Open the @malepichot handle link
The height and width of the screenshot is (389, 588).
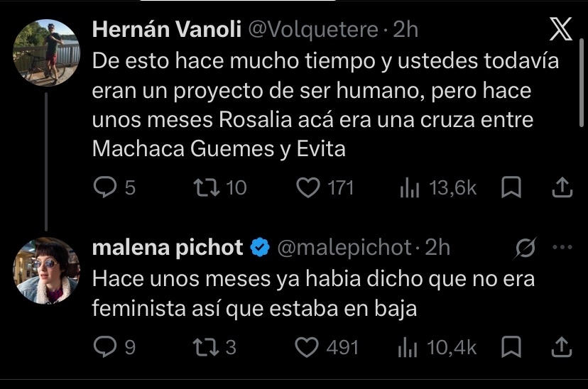[344, 248]
